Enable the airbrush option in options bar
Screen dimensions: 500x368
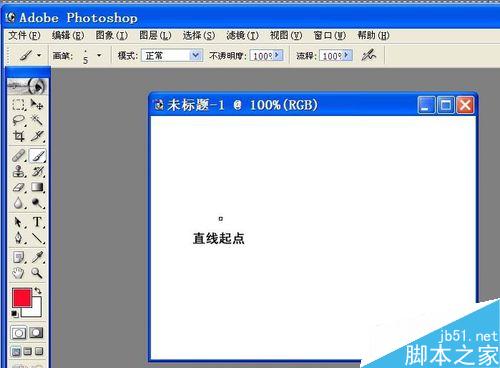pyautogui.click(x=369, y=55)
